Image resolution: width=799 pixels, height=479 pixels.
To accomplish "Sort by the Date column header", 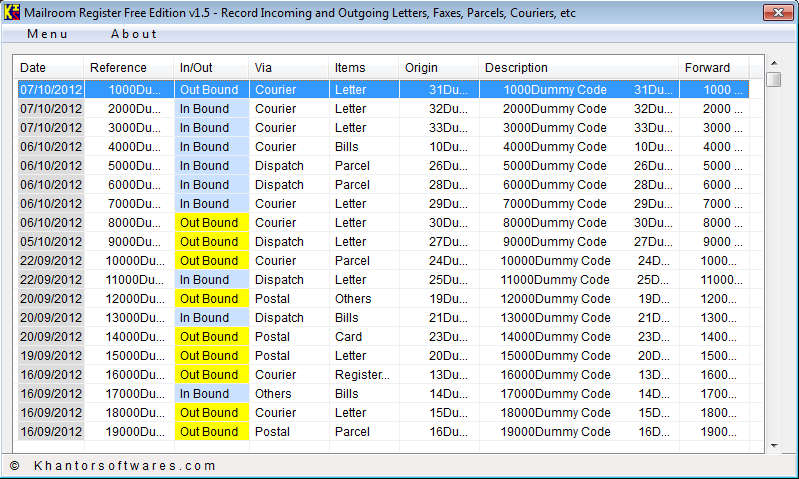I will pyautogui.click(x=33, y=68).
